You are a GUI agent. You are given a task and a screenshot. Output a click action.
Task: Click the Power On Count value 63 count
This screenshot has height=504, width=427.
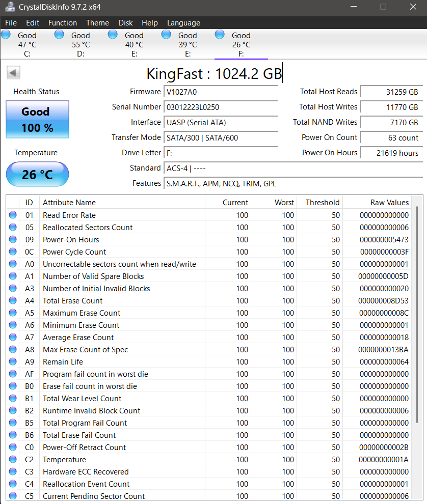tap(391, 137)
